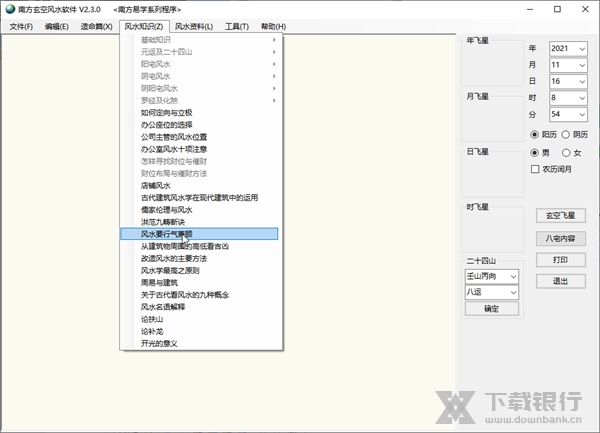Viewport: 600px width, 433px height.
Task: Click the highlighted 风水要行气 menu item
Action: click(x=199, y=234)
